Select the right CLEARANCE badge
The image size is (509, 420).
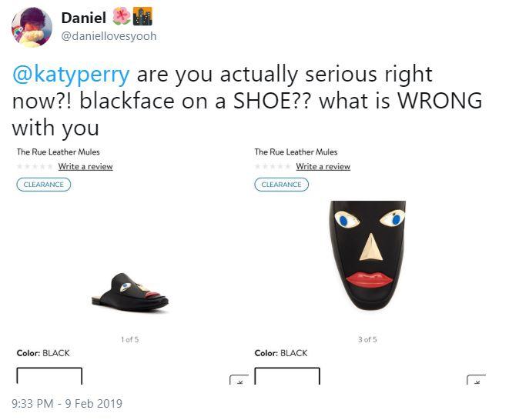click(x=282, y=185)
